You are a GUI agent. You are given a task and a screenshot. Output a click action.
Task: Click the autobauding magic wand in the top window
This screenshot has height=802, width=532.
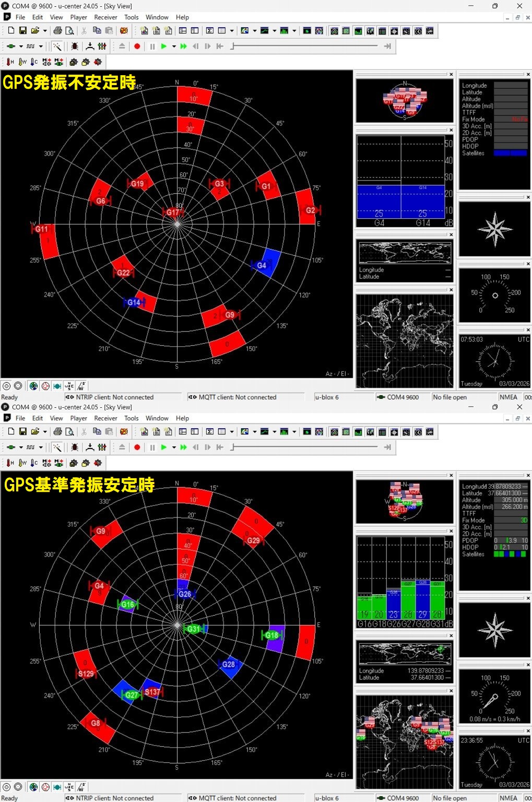point(57,46)
